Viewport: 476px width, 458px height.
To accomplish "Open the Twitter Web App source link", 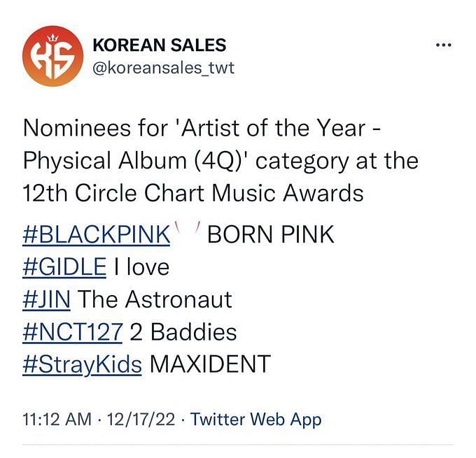I will coord(255,420).
